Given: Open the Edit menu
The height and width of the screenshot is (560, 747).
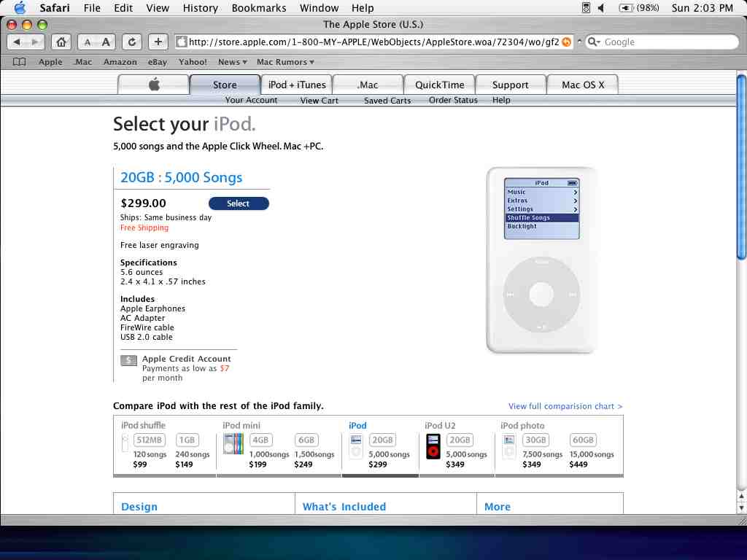Looking at the screenshot, I should click(123, 7).
